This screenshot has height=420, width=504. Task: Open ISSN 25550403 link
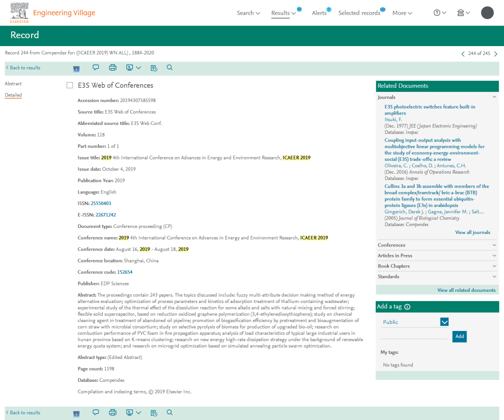pyautogui.click(x=101, y=203)
